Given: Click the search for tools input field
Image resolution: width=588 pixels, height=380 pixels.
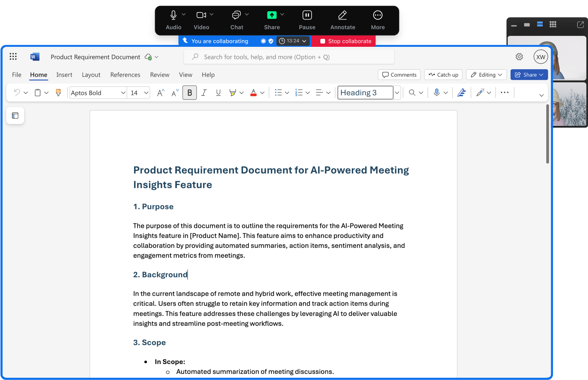Looking at the screenshot, I should click(289, 57).
